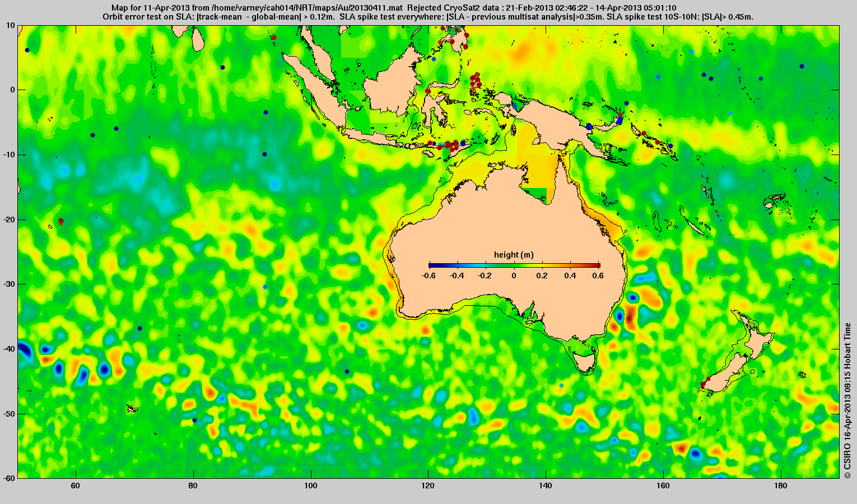
Task: Click latitude axis label -40
Action: pyautogui.click(x=8, y=349)
